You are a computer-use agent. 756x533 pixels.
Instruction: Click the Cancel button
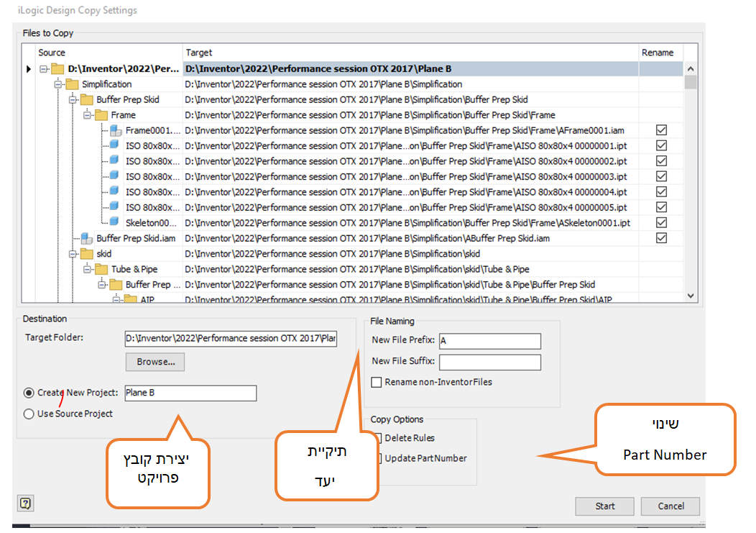click(670, 506)
